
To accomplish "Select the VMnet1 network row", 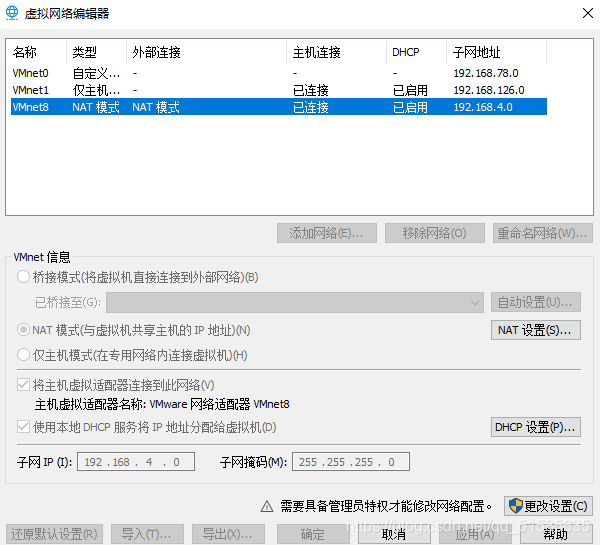I will coord(279,90).
